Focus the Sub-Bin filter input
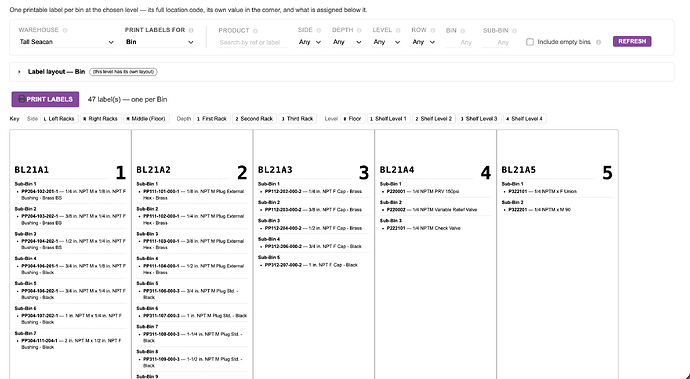Viewport: 690px width, 379px height. point(496,43)
